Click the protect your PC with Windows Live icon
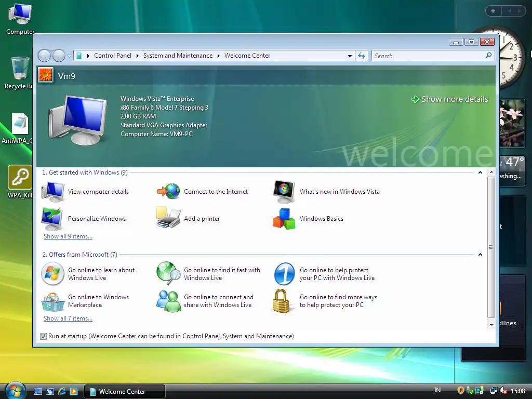 tap(284, 273)
